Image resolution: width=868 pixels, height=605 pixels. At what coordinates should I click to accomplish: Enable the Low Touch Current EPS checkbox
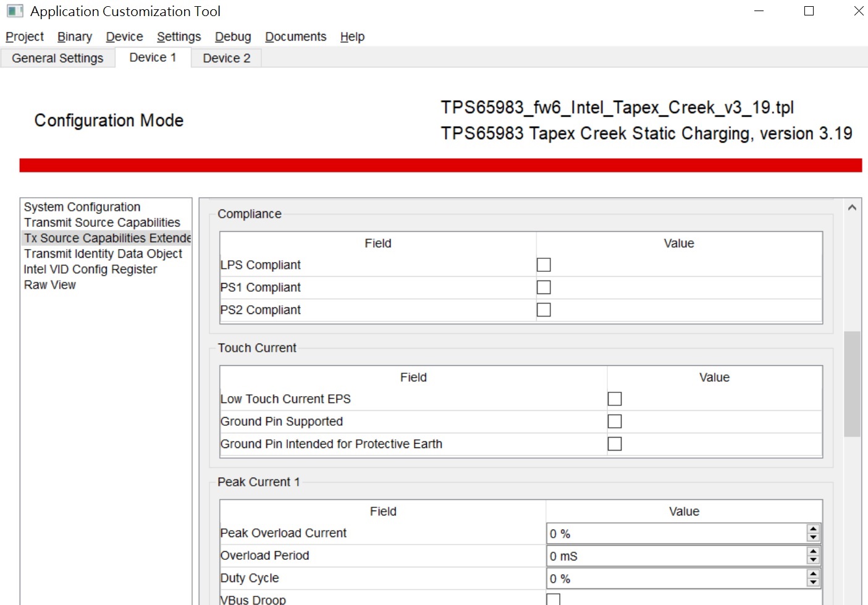point(615,399)
